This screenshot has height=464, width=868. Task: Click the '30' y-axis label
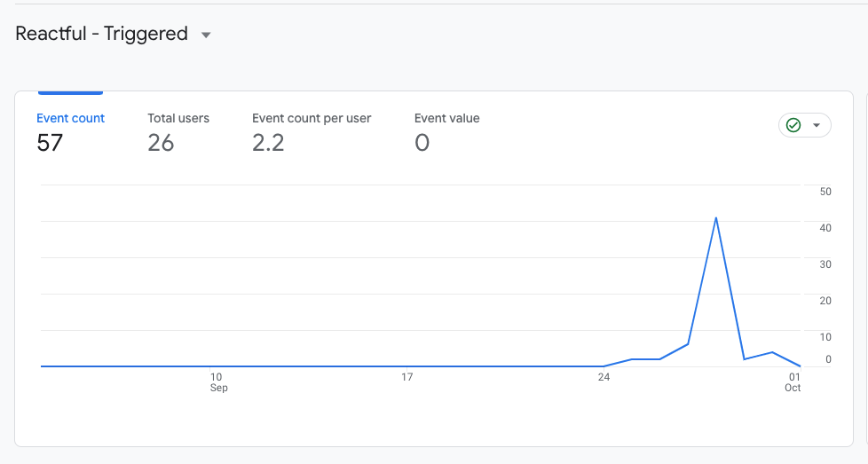click(x=825, y=264)
